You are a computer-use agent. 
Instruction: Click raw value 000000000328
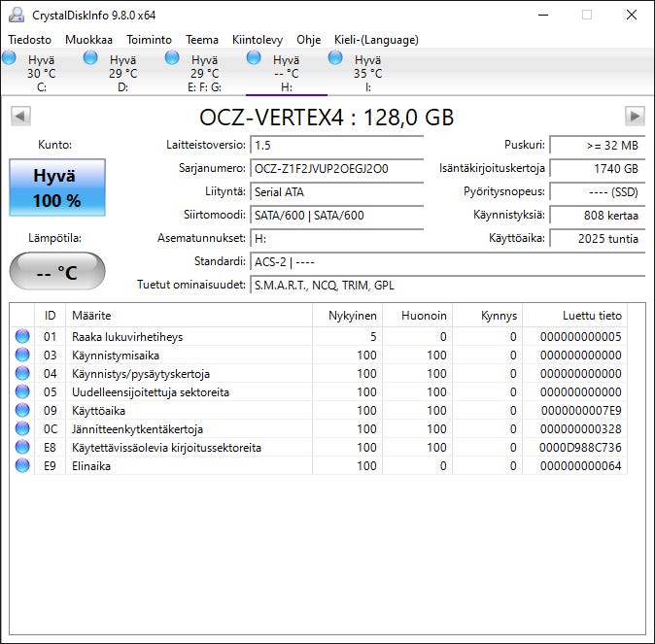pos(580,429)
